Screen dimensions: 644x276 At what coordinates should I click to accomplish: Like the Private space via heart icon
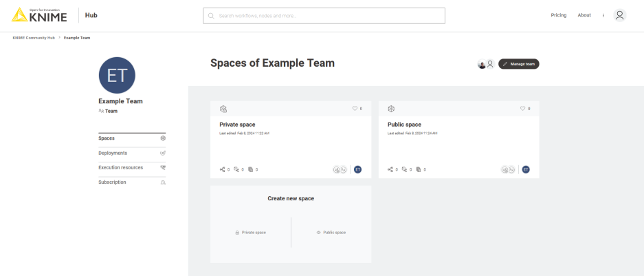coord(355,109)
